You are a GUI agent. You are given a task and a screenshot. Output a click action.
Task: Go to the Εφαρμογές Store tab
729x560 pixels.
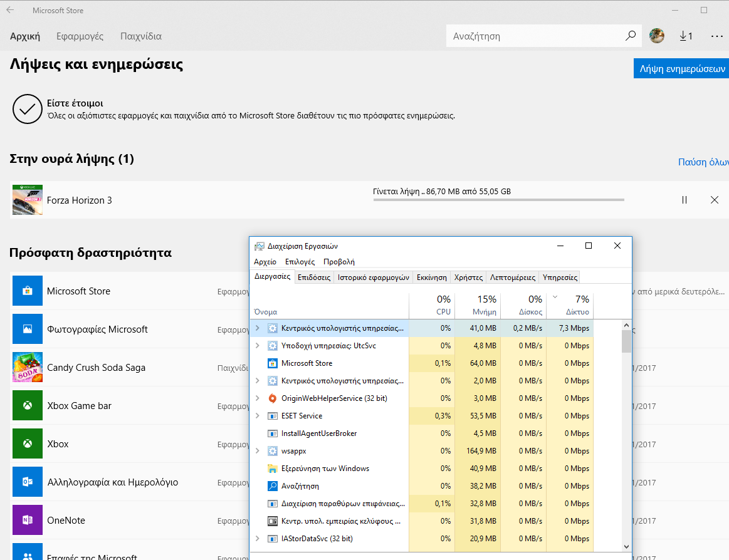tap(80, 36)
